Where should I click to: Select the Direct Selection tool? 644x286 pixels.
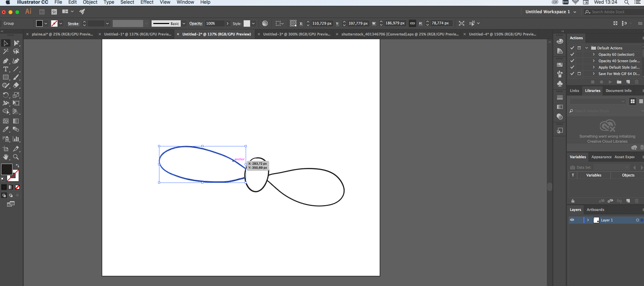tap(16, 43)
